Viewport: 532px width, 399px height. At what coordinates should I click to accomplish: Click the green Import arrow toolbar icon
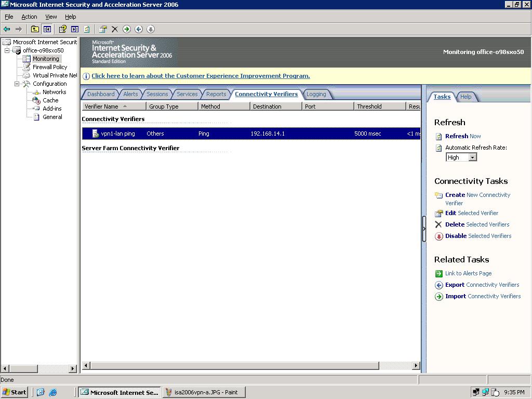click(x=127, y=29)
